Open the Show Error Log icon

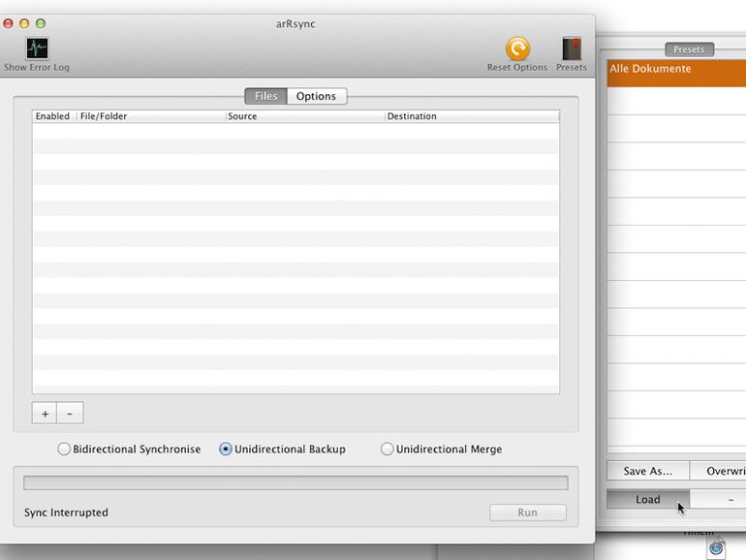coord(37,48)
